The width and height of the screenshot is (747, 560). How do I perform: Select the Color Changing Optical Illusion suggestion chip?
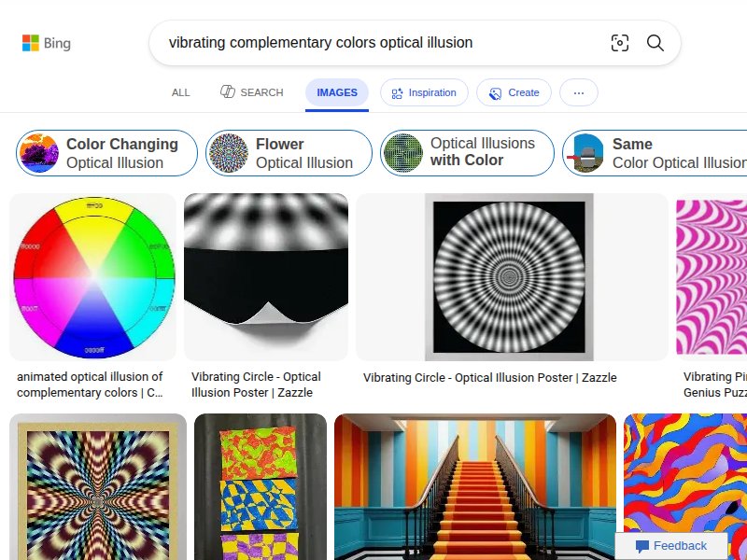[x=107, y=152]
